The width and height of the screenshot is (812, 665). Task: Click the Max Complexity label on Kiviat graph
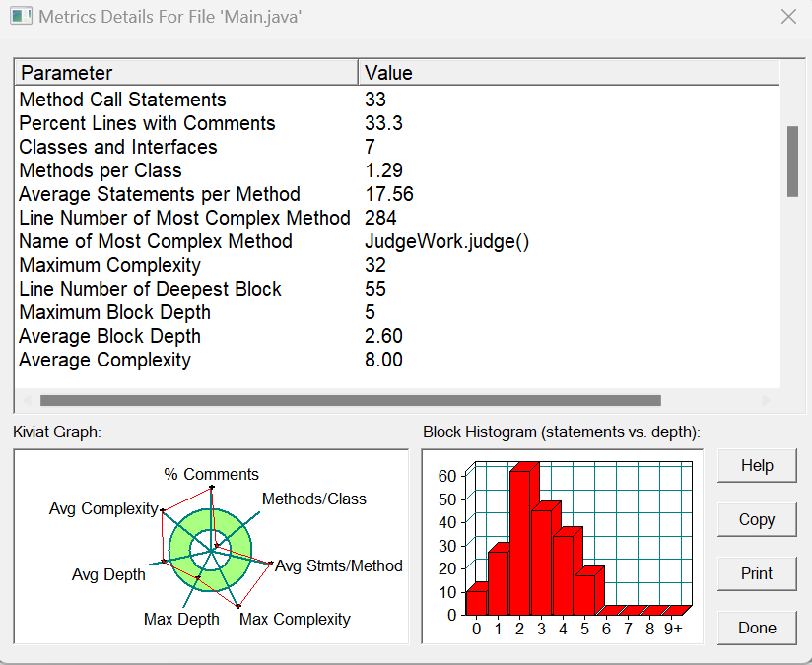[x=295, y=619]
